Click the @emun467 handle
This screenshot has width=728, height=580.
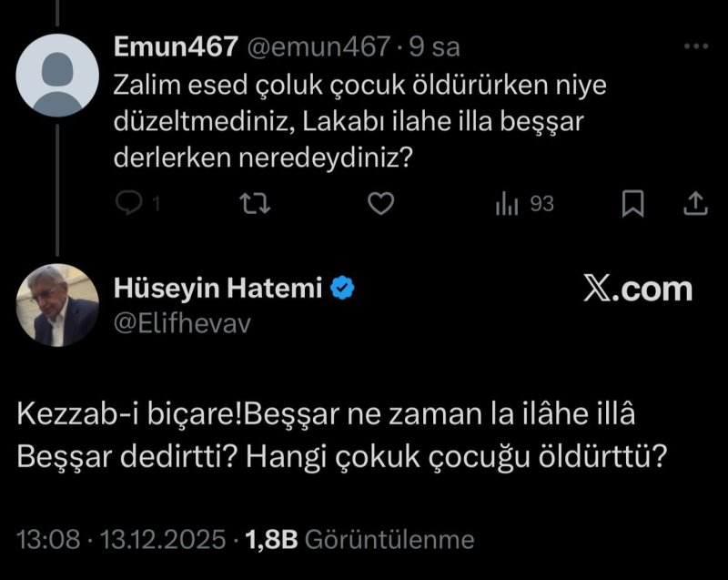(x=314, y=46)
